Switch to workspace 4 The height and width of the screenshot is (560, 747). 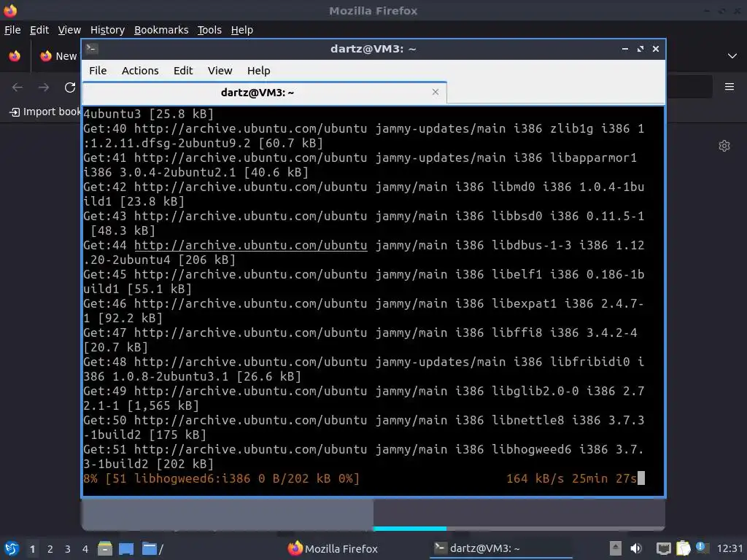click(85, 549)
